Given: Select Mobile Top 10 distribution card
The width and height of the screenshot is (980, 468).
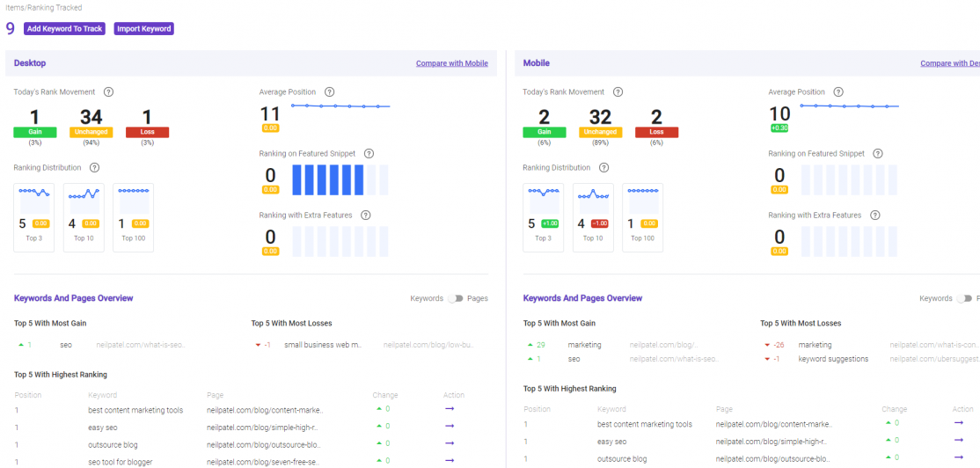Looking at the screenshot, I should (593, 217).
